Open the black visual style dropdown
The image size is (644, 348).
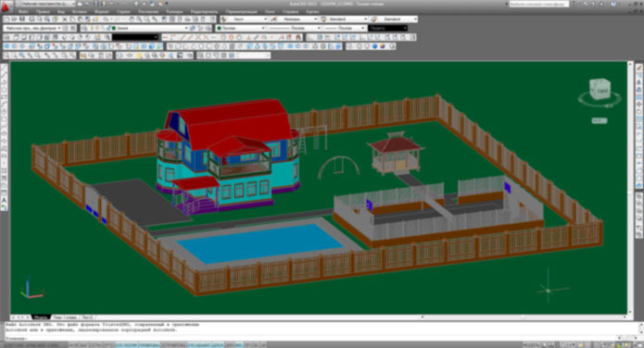coord(135,37)
